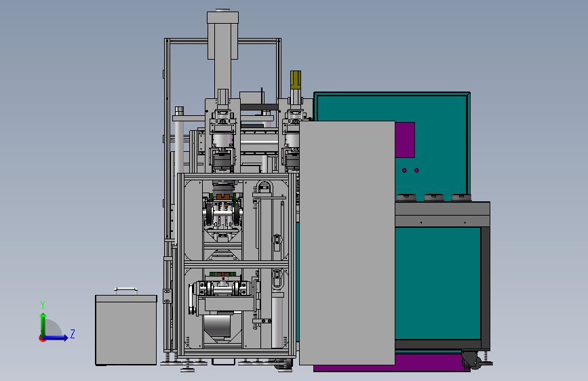Select the "Z" axis label
The width and height of the screenshot is (588, 381).
73,334
